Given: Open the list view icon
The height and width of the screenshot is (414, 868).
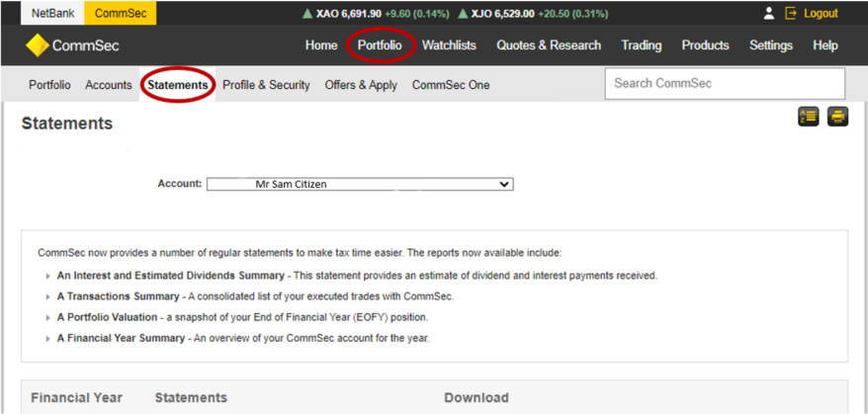Looking at the screenshot, I should click(x=808, y=117).
